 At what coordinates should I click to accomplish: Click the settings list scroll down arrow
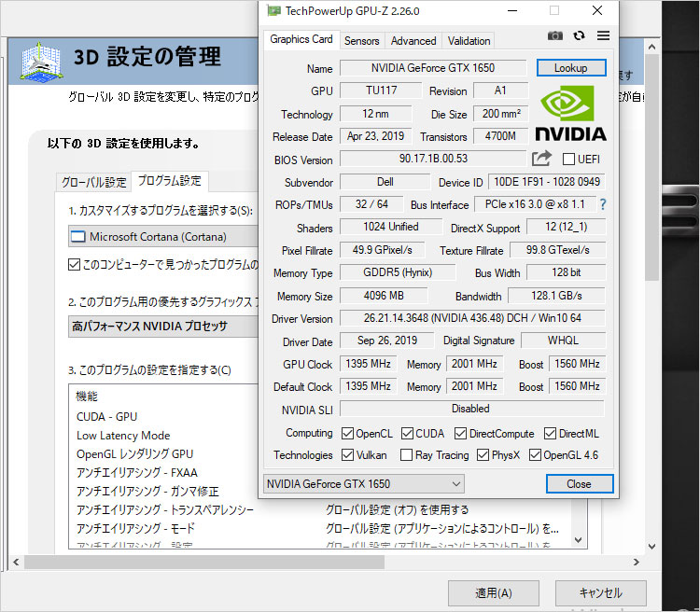point(578,540)
